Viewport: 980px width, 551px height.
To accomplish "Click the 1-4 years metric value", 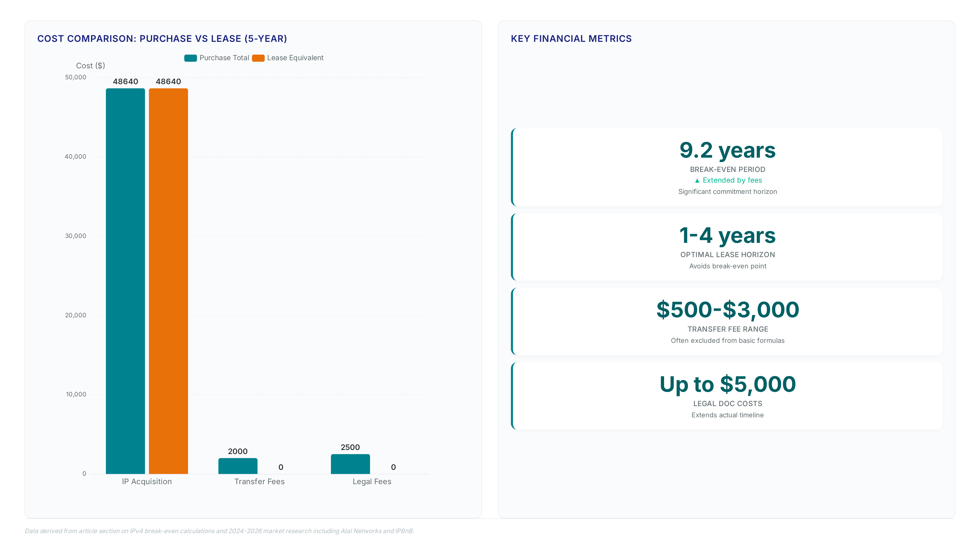I will point(727,235).
